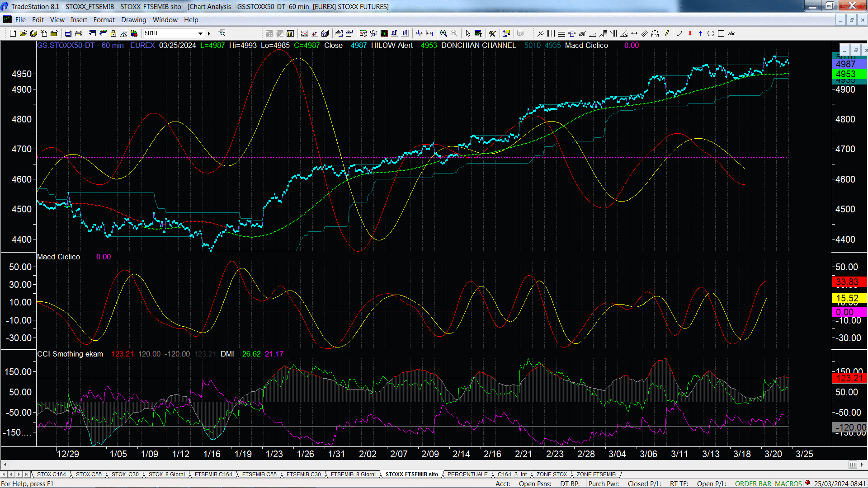
Task: Toggle ORDER BAR in the status bar
Action: click(x=753, y=484)
